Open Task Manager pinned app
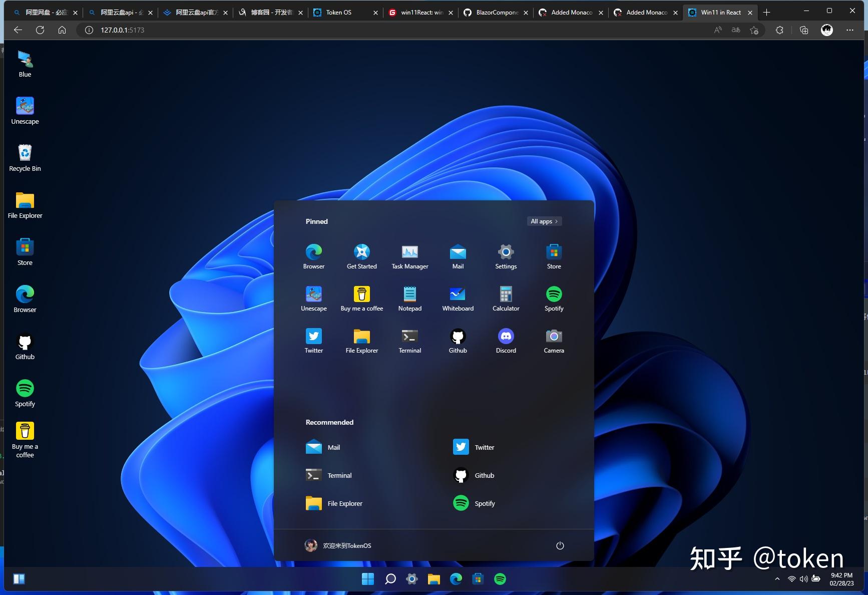The width and height of the screenshot is (868, 595). pos(410,256)
